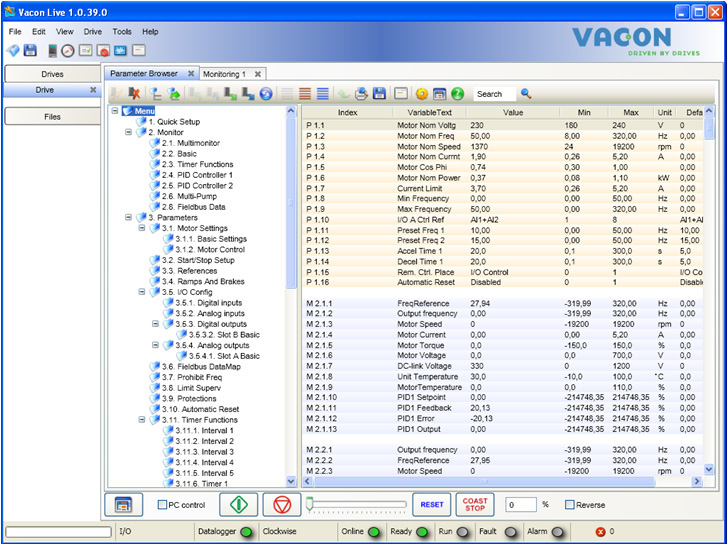Click the blue lines list icon
The width and height of the screenshot is (728, 545).
coord(323,94)
